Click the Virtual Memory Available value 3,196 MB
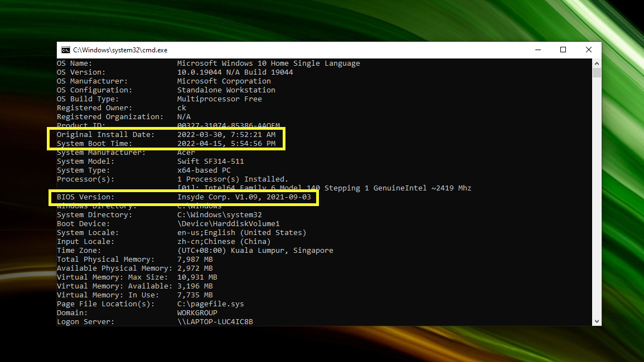644x362 pixels. (x=195, y=286)
